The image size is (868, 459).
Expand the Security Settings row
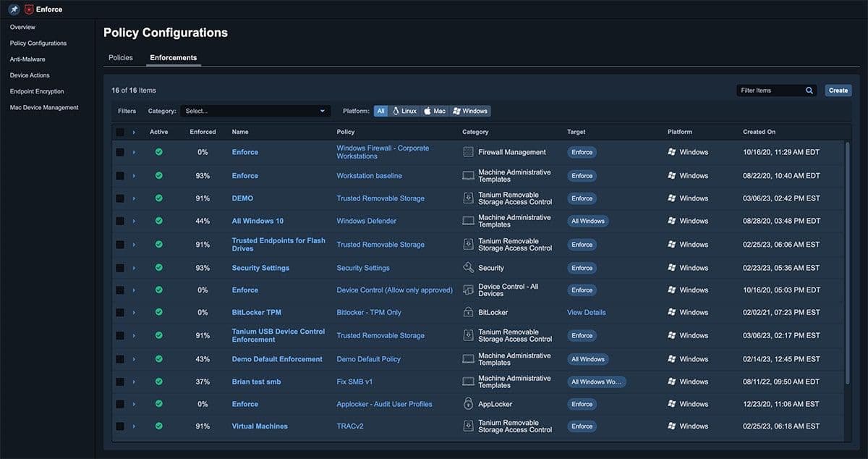point(134,268)
